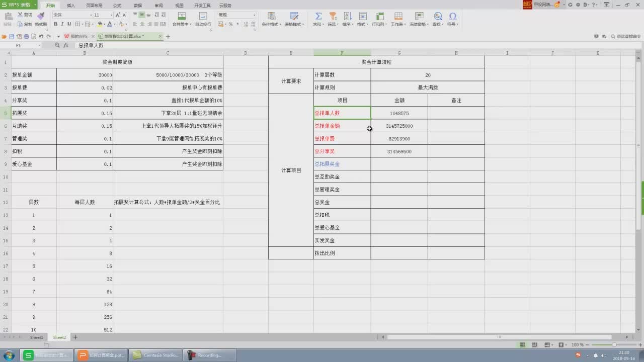Image resolution: width=644 pixels, height=362 pixels.
Task: Click the zoom slider handle in status bar
Action: coord(614,345)
